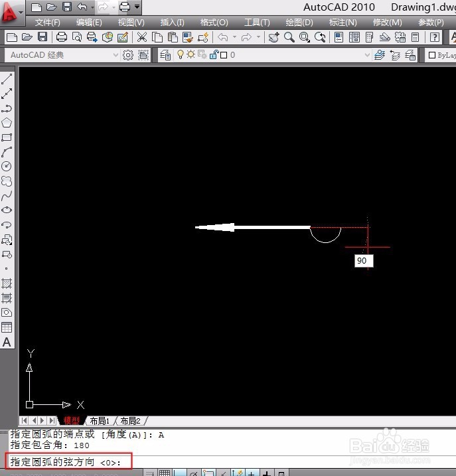Click the 模型 tab

(72, 420)
